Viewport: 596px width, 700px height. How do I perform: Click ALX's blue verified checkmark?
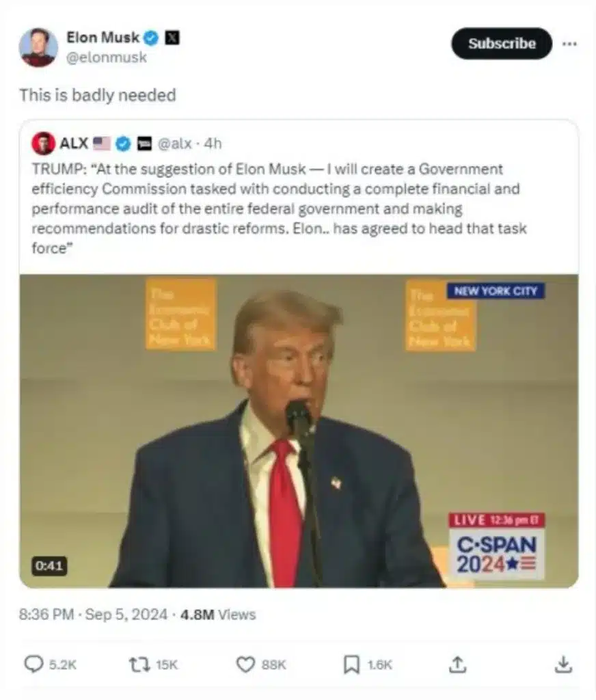click(123, 144)
